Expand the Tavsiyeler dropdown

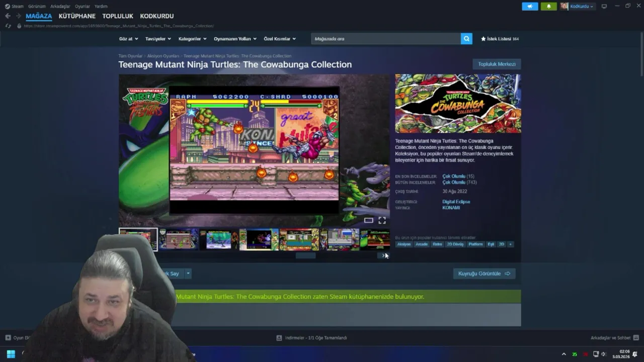click(x=158, y=39)
